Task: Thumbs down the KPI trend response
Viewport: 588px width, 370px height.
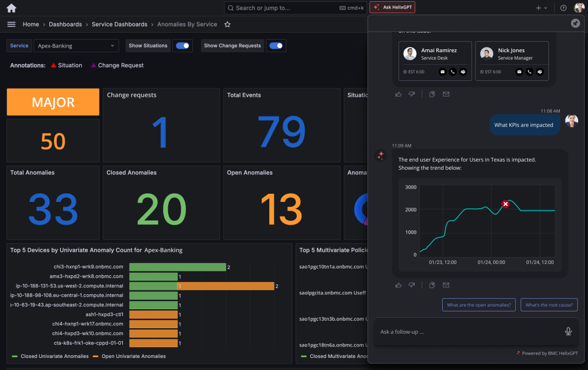Action: tap(411, 285)
